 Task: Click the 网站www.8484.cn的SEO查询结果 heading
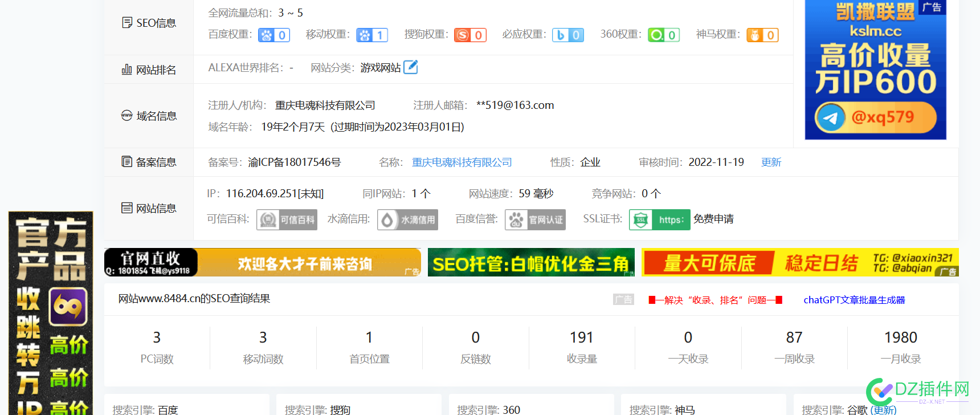click(194, 299)
